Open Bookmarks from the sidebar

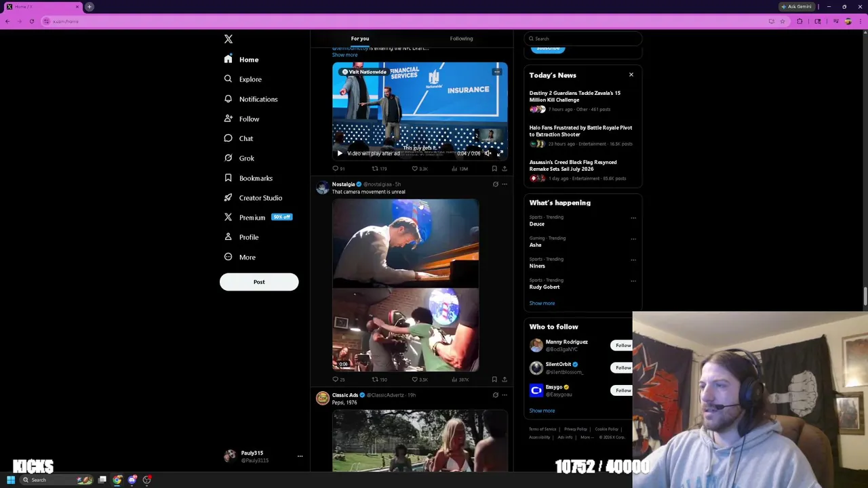pyautogui.click(x=248, y=178)
